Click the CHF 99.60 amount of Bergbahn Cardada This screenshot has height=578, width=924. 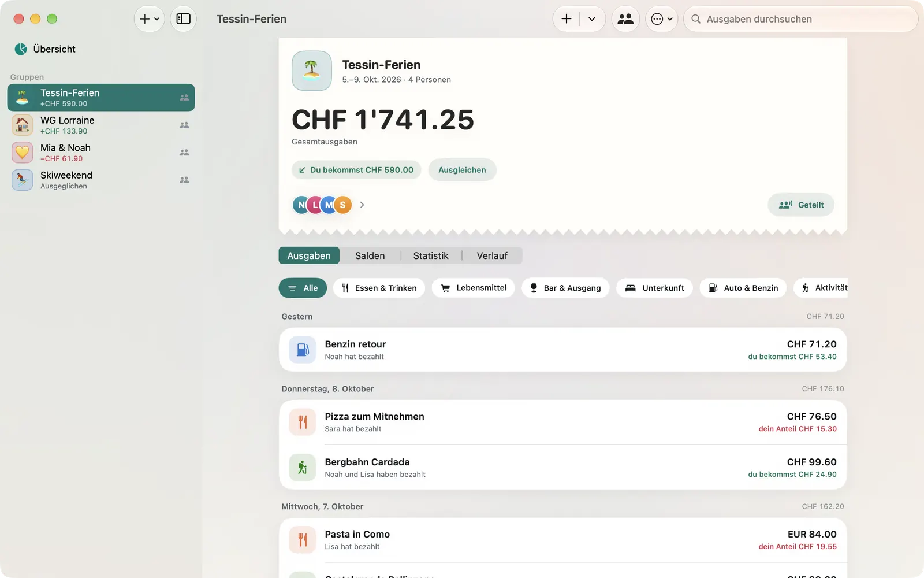(811, 462)
